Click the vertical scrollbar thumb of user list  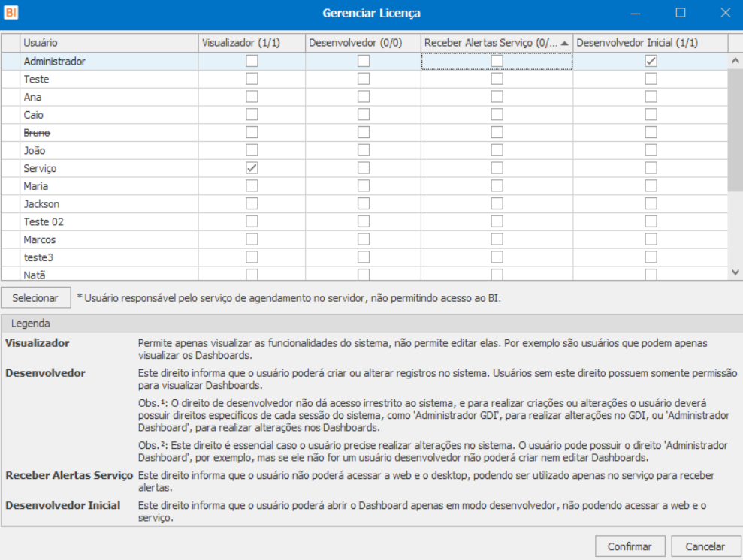735,131
